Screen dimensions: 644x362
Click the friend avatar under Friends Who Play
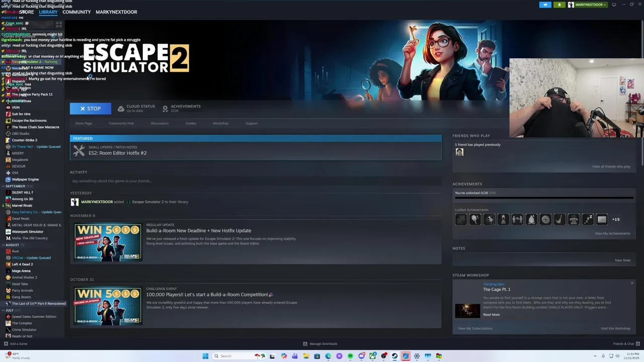pyautogui.click(x=459, y=152)
